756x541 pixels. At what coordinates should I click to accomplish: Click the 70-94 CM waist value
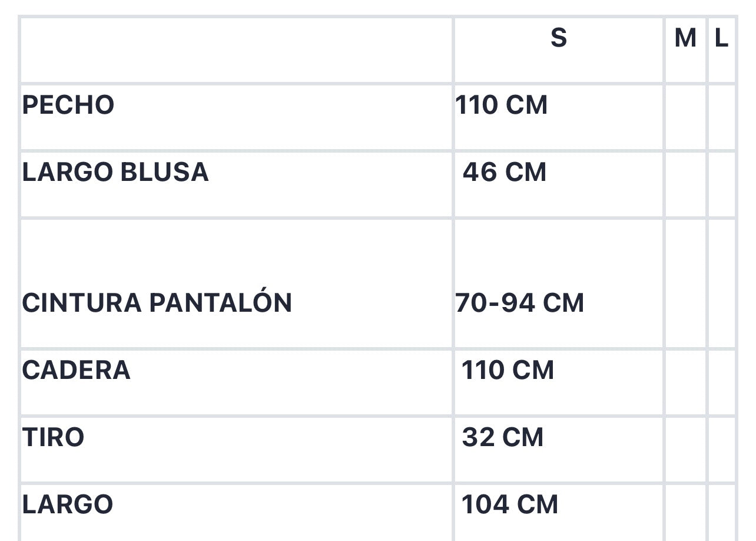520,302
